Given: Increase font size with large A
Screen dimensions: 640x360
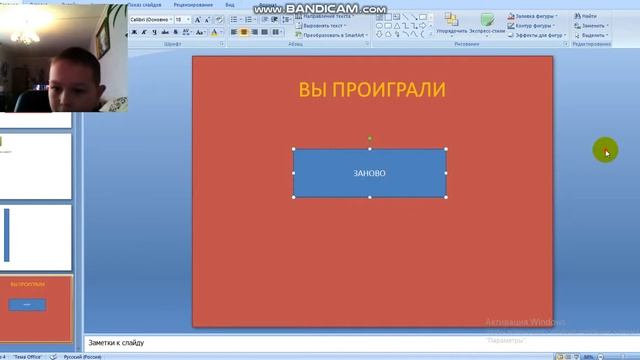Looking at the screenshot, I should (198, 20).
